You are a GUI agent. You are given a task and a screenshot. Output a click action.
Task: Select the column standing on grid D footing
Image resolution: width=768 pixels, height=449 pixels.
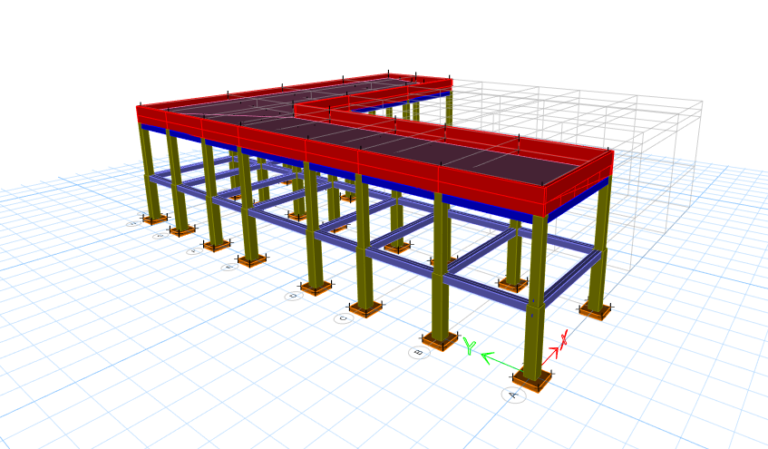click(314, 225)
